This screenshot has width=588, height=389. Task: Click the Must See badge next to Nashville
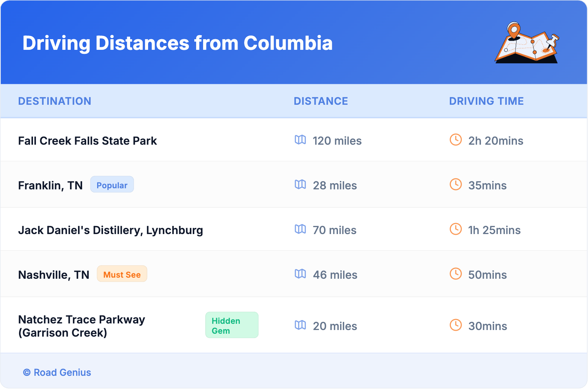[122, 274]
